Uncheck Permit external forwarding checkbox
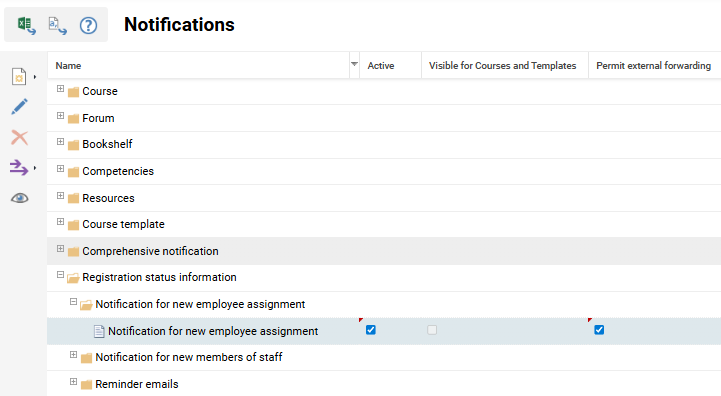The image size is (721, 396). pyautogui.click(x=599, y=330)
